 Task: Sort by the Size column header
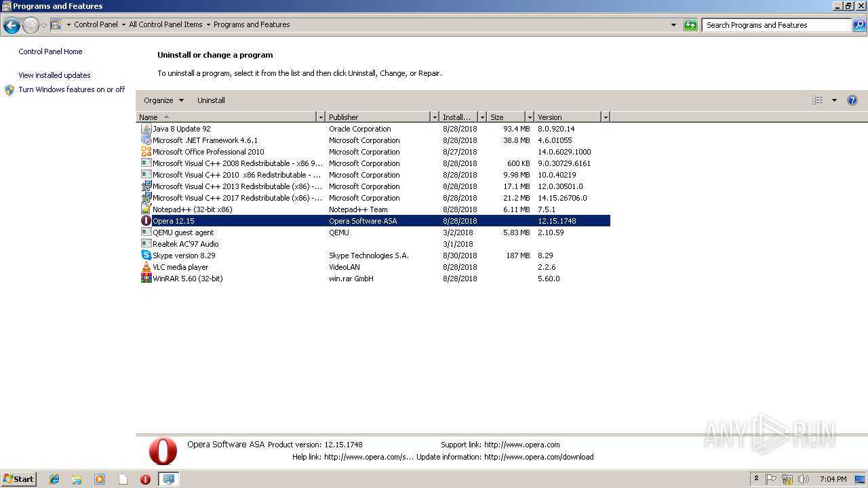tap(507, 117)
